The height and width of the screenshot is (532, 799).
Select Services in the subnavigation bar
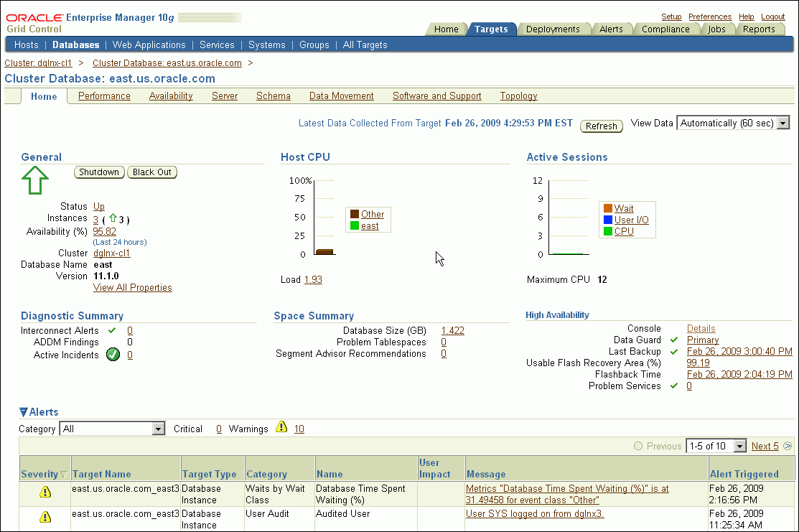point(217,45)
